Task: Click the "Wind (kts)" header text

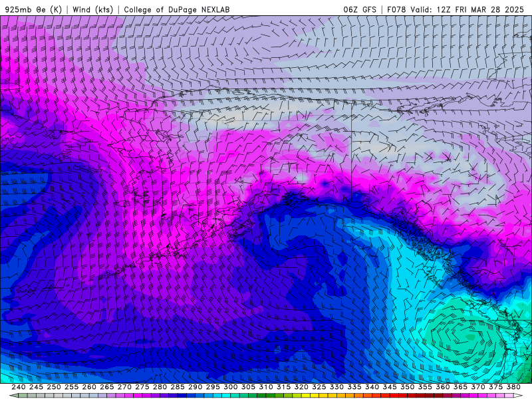Action: [92, 9]
